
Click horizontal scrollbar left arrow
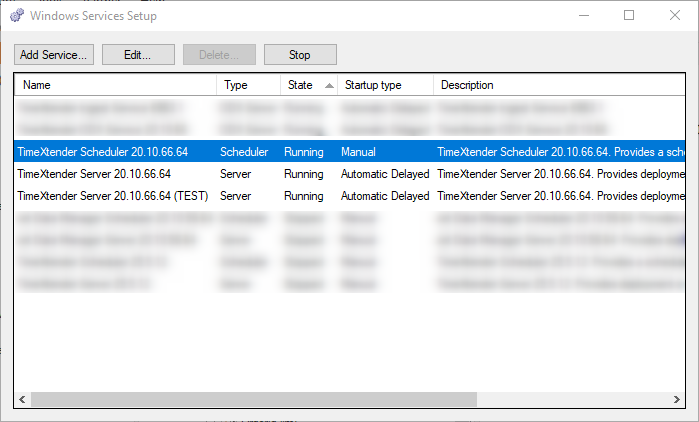pyautogui.click(x=22, y=399)
